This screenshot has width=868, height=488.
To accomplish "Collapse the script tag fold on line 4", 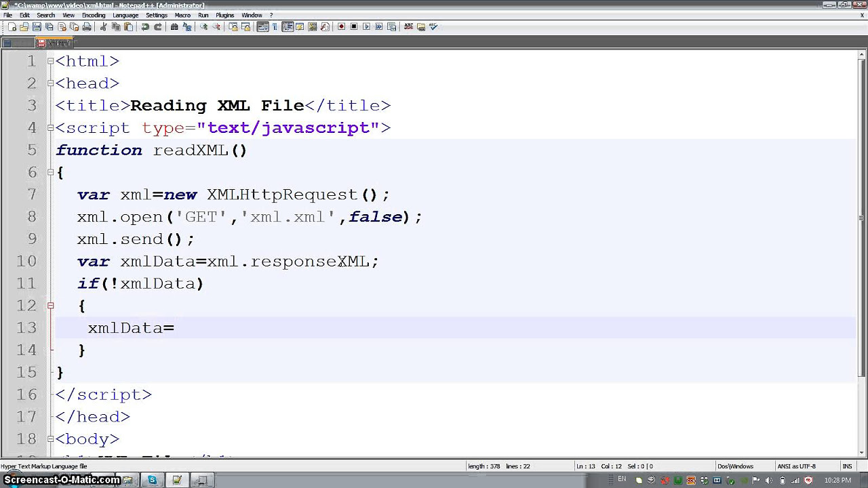I will point(50,127).
